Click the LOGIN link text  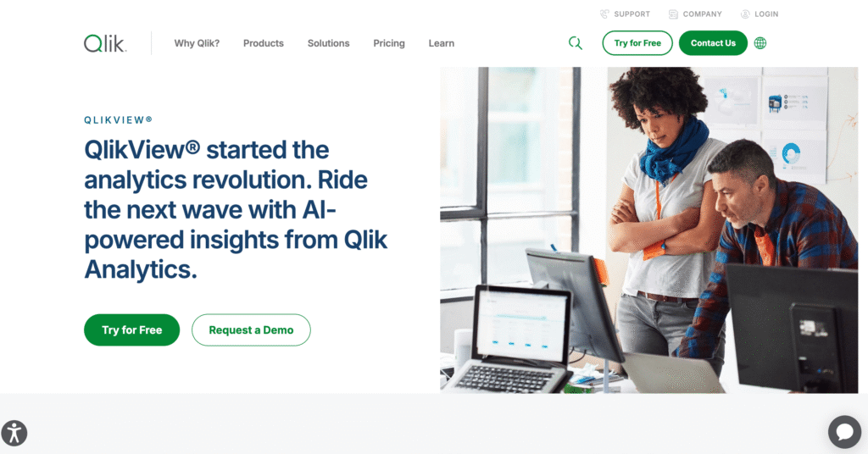(766, 14)
